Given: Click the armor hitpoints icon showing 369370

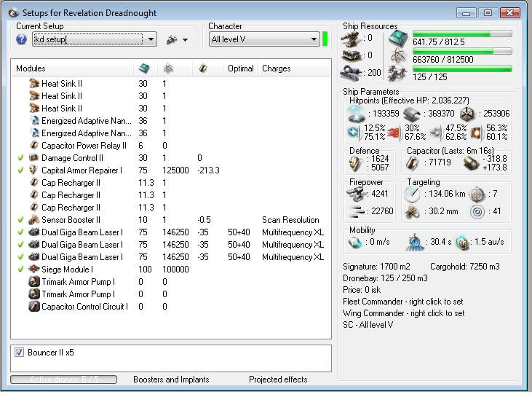Looking at the screenshot, I should pos(412,114).
